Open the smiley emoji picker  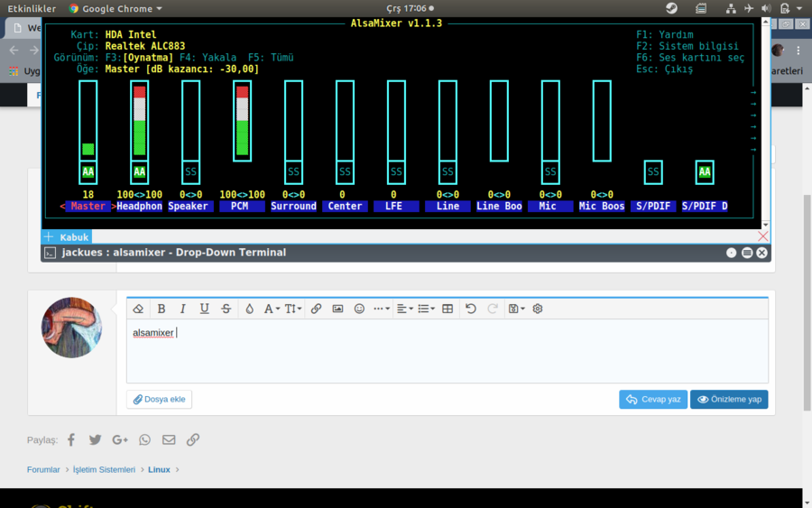pyautogui.click(x=359, y=309)
